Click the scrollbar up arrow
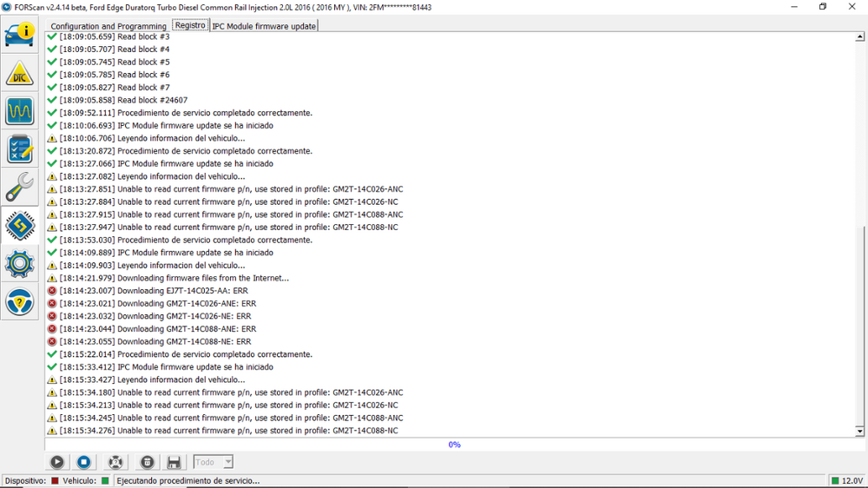This screenshot has height=488, width=868. tap(859, 36)
